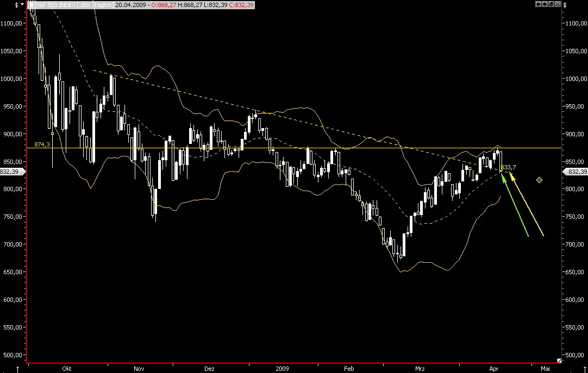
Task: Click 750,00 on the left price axis
Action: 13,217
